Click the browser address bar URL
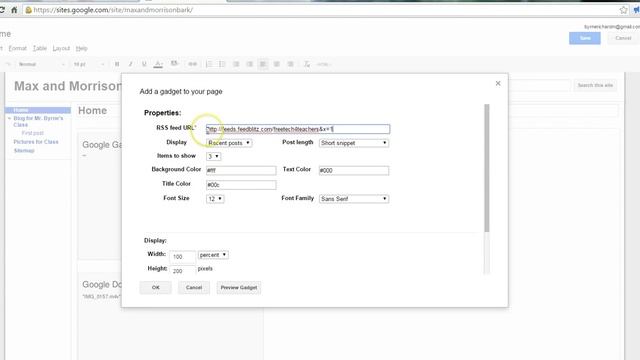The width and height of the screenshot is (640, 360). 113,10
